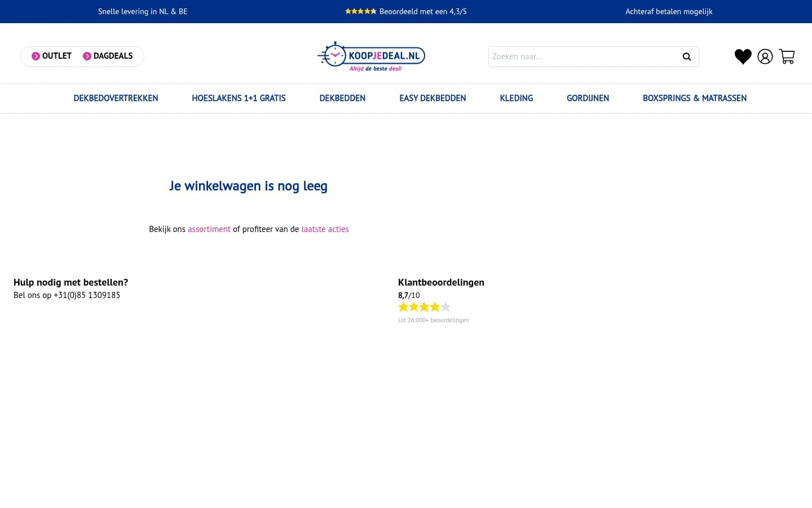Click the pink arrow beside OUTLET
Screen dimensions: 812x508
pyautogui.click(x=36, y=56)
